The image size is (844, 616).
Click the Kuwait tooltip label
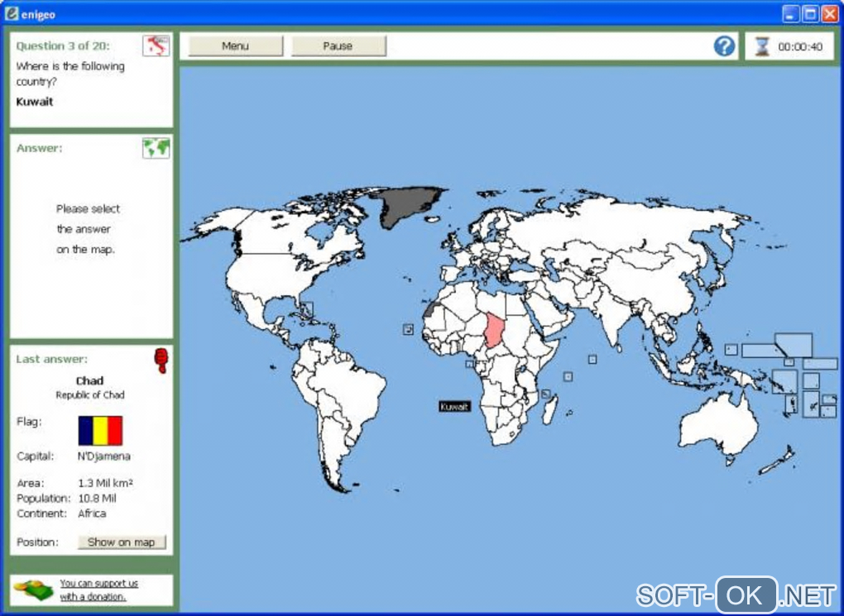tap(454, 407)
